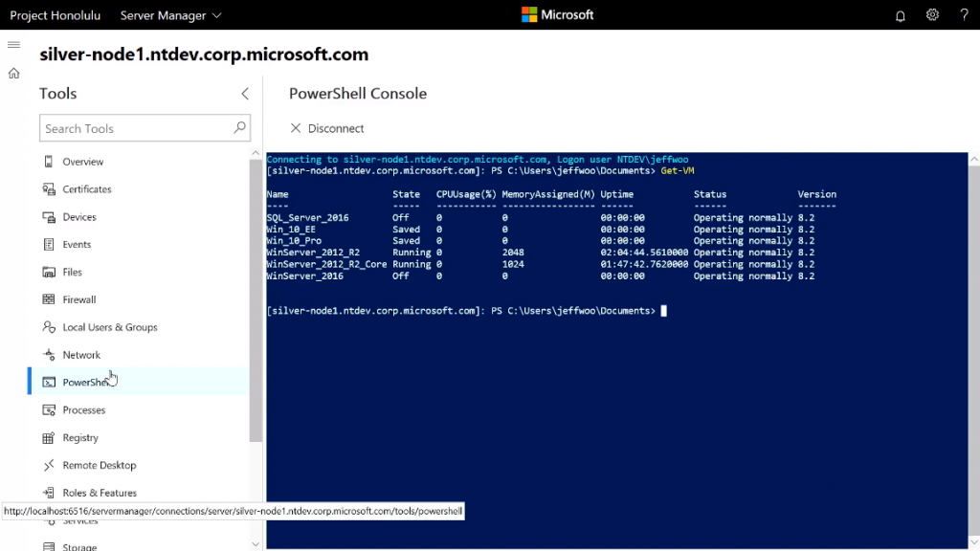Select the Storage tool

coord(80,546)
